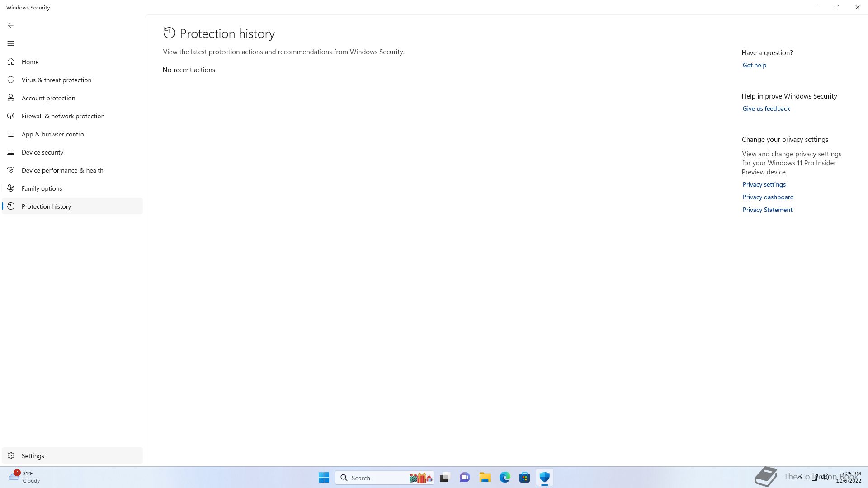Viewport: 868px width, 488px height.
Task: Click the Firewall & network antenna icon
Action: coord(11,116)
